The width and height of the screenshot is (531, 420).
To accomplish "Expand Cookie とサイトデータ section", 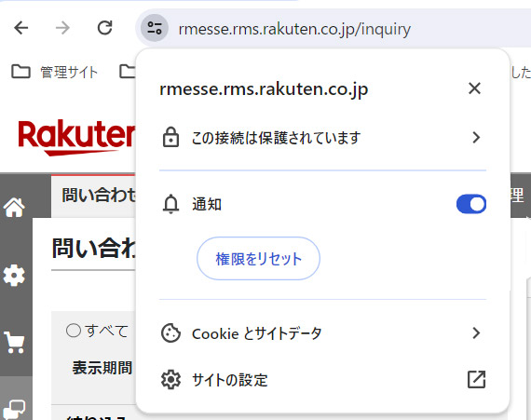I will tap(322, 333).
